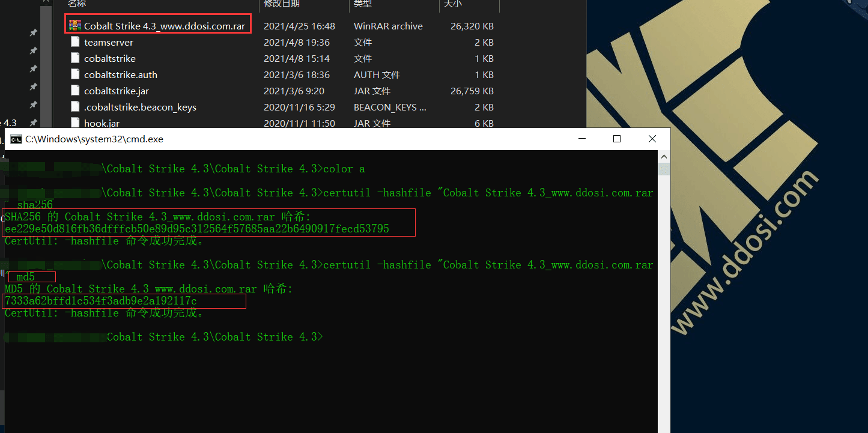Viewport: 868px width, 433px height.
Task: Maximize the cmd.exe window
Action: (x=616, y=139)
